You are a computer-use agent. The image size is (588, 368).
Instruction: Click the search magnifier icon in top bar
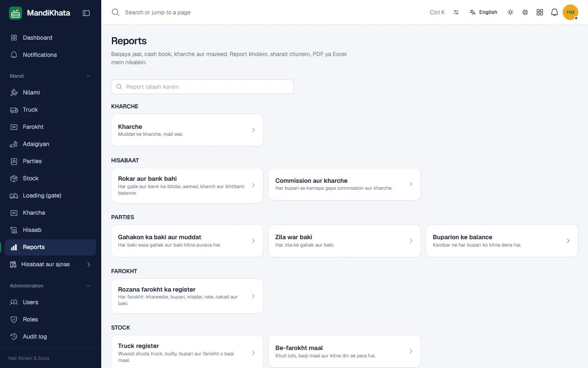(116, 12)
